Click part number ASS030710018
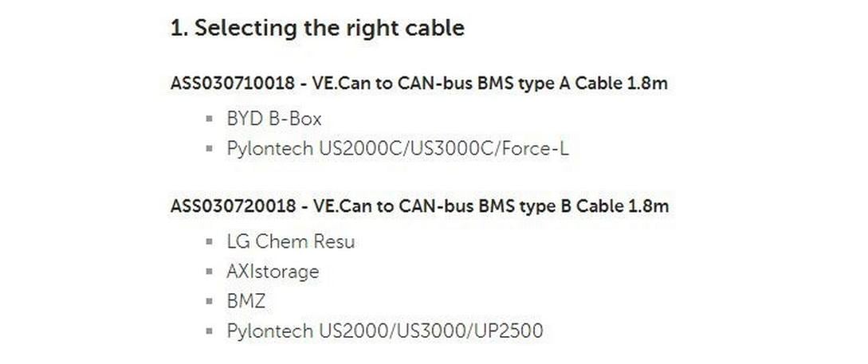The height and width of the screenshot is (364, 868). click(x=220, y=84)
